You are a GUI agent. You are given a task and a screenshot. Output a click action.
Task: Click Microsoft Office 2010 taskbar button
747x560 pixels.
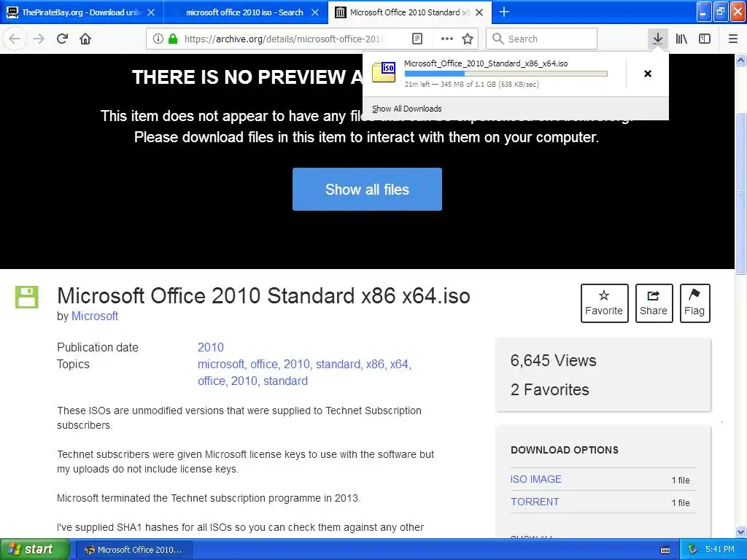pyautogui.click(x=134, y=550)
